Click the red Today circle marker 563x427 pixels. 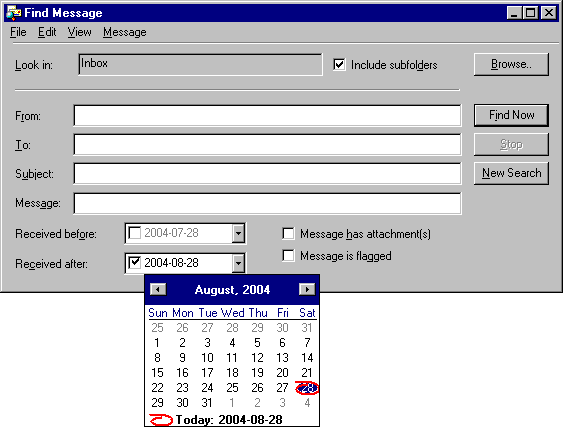(x=161, y=420)
